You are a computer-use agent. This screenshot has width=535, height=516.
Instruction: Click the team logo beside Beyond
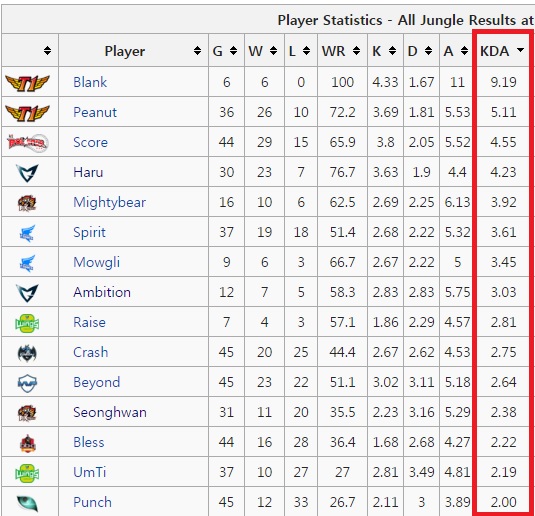coord(27,383)
